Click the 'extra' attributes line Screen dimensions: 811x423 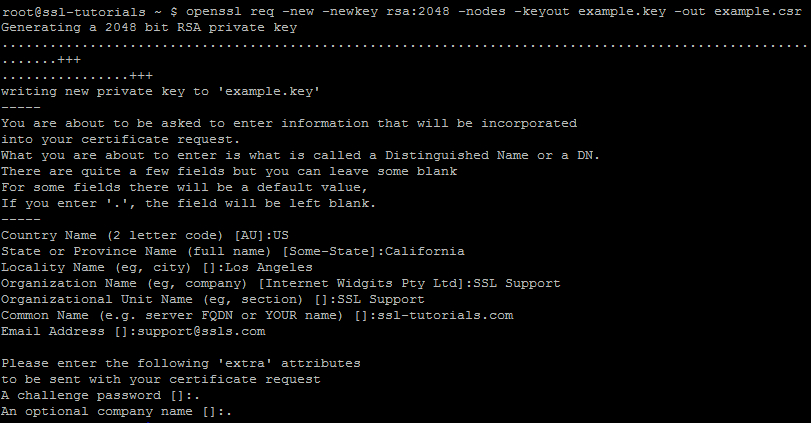pos(181,364)
